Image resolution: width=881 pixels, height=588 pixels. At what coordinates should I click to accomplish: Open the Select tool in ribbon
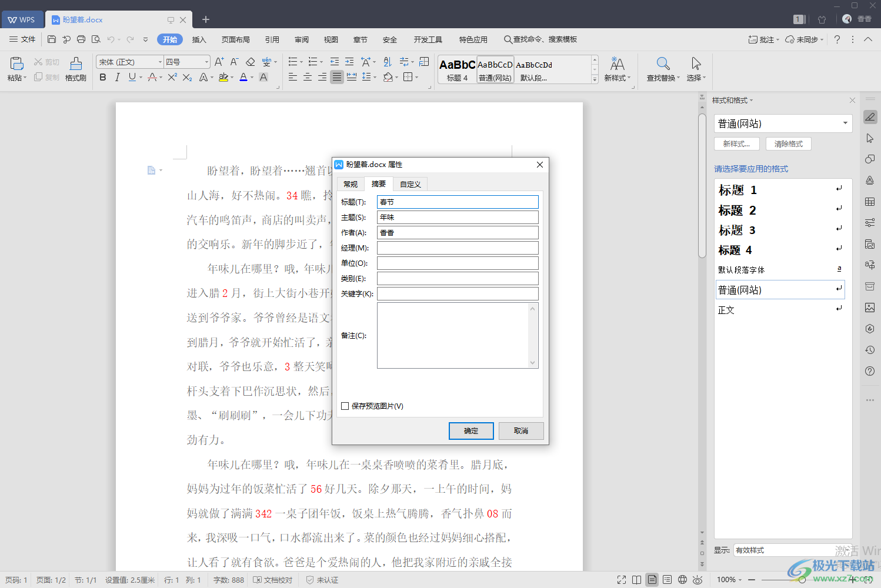pos(696,69)
